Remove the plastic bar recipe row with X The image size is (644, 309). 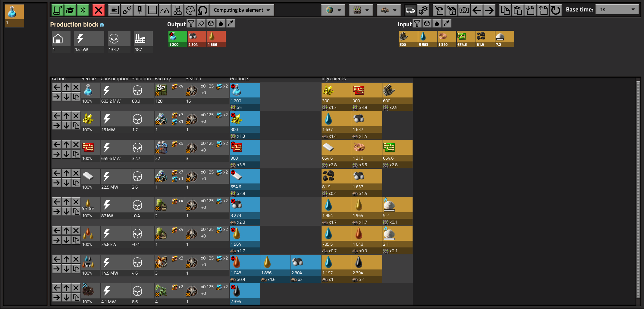click(76, 173)
